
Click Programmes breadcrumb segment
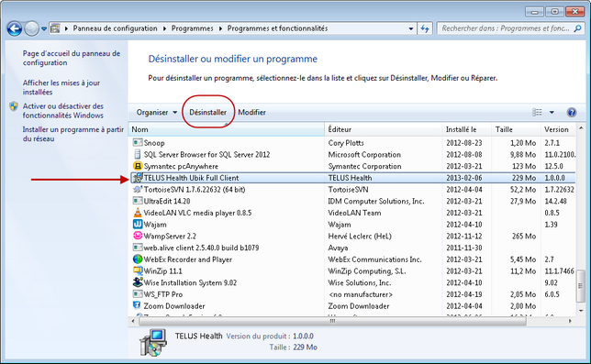coord(192,28)
